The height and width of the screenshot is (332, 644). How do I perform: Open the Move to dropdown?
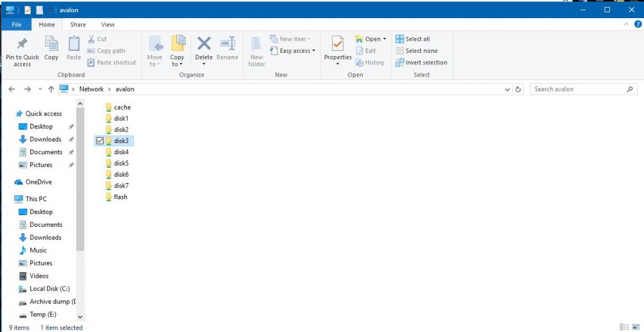pyautogui.click(x=155, y=61)
